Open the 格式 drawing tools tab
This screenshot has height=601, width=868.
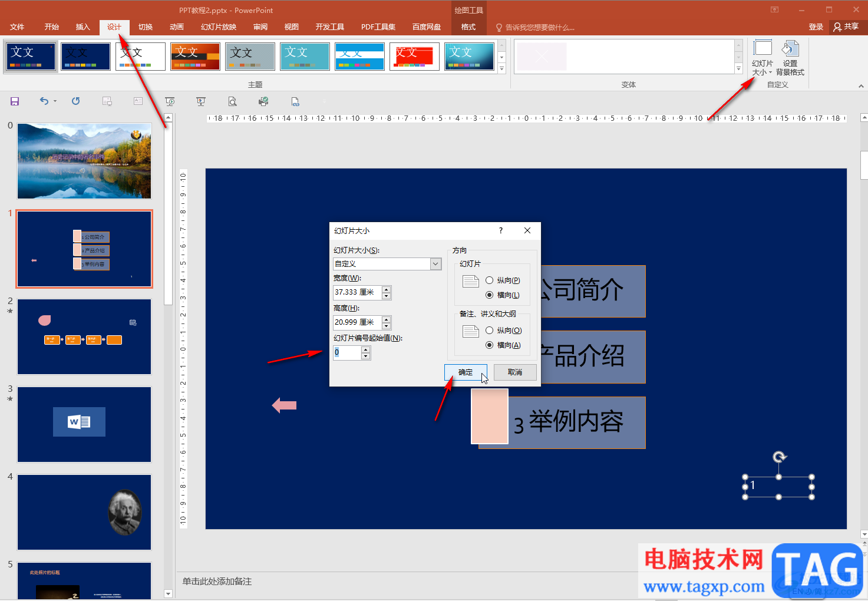(x=468, y=27)
